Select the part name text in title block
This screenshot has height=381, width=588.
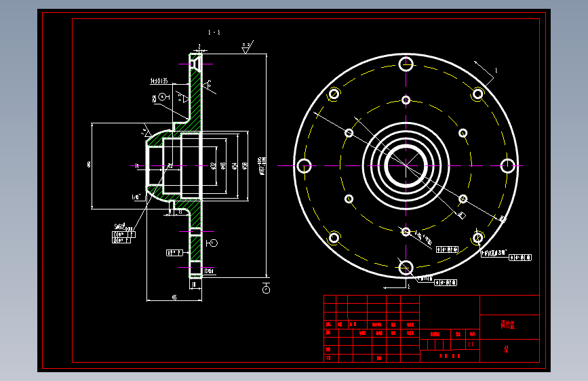(508, 325)
